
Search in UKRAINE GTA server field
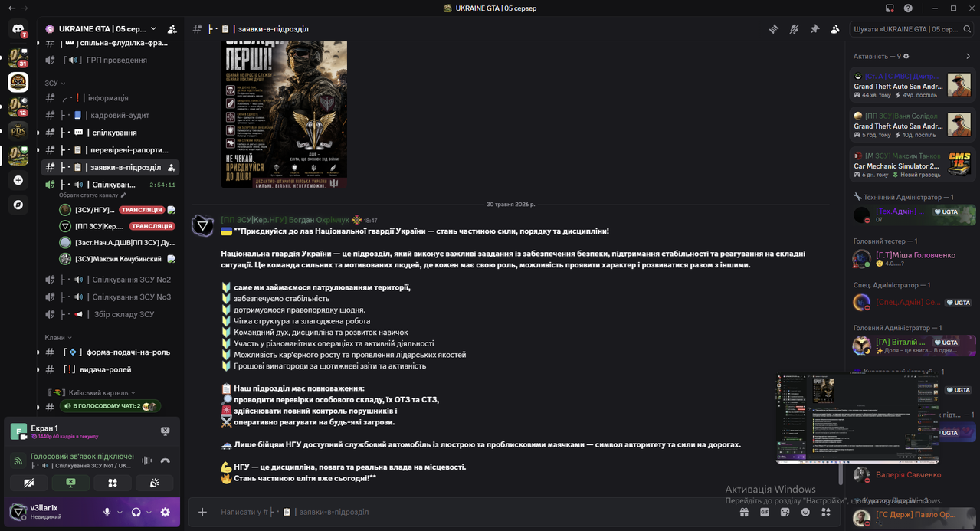(911, 29)
